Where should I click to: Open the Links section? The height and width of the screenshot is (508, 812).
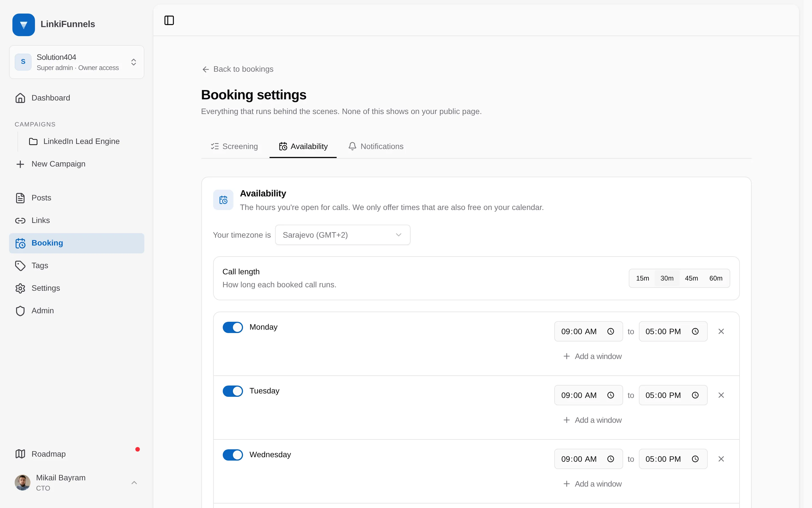(76, 220)
